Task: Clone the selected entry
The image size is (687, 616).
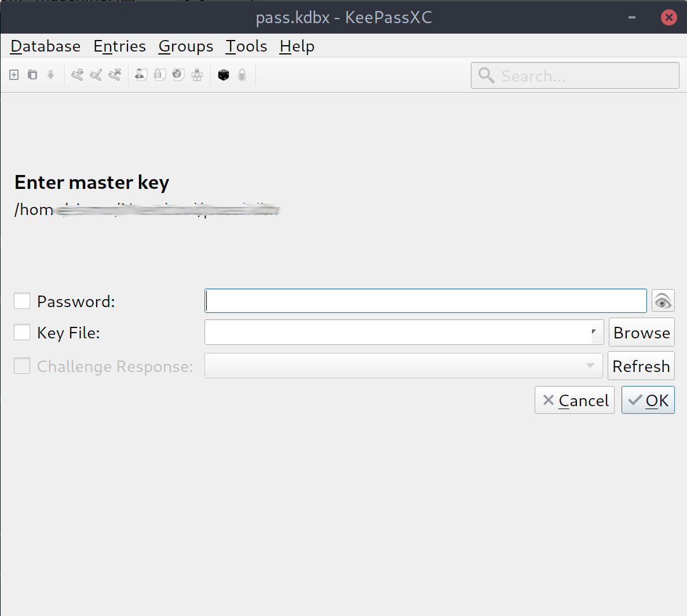Action: 32,74
